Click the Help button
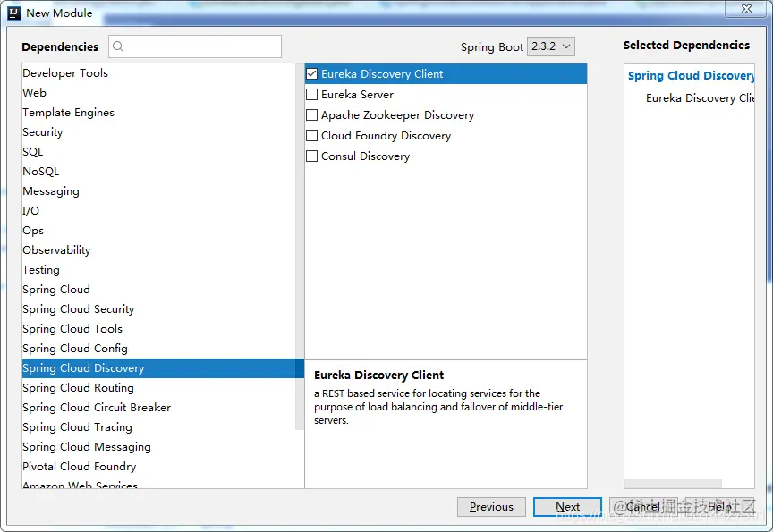 click(x=719, y=507)
